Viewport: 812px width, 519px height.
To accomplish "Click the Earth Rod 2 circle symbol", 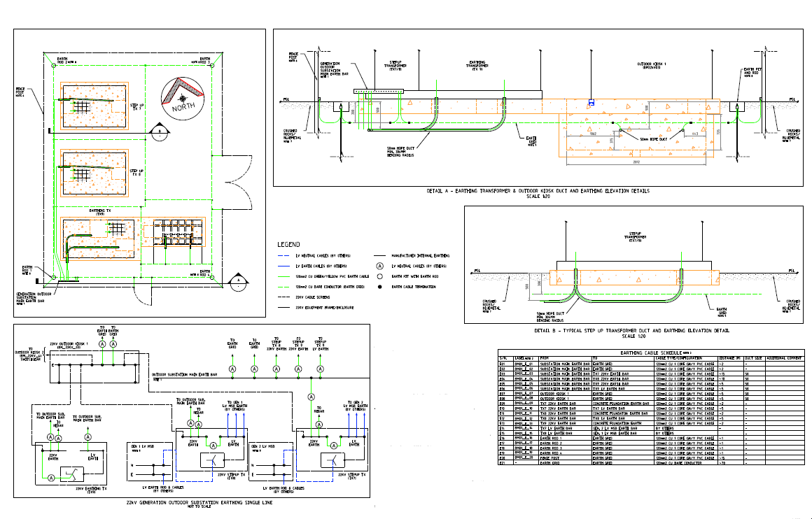I will pyautogui.click(x=53, y=65).
